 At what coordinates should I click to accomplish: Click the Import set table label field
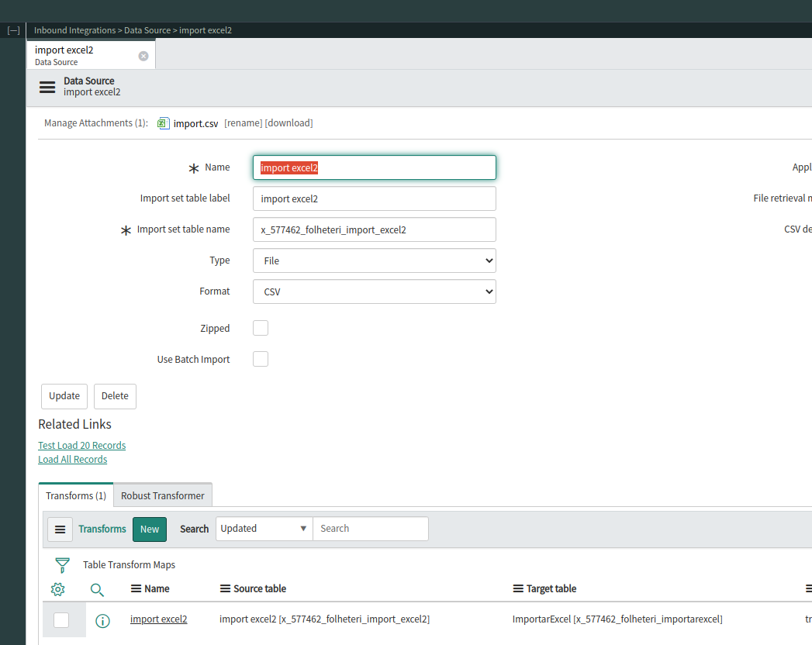pos(374,198)
